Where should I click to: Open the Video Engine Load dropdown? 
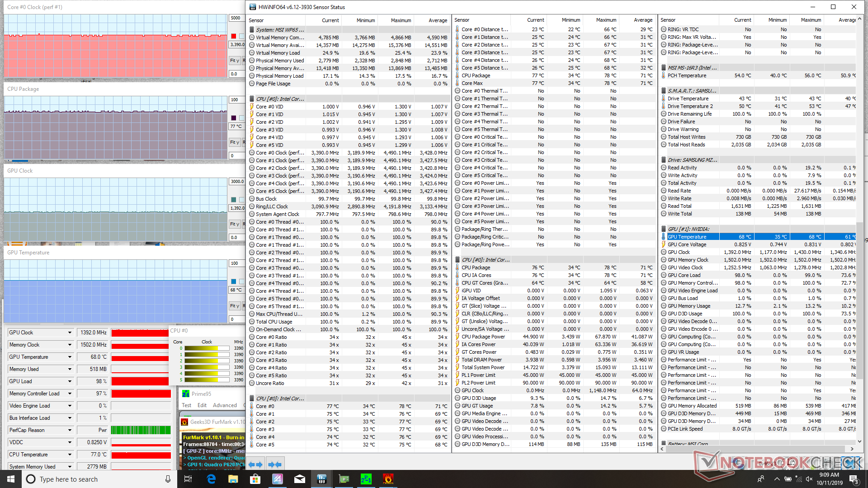[70, 406]
